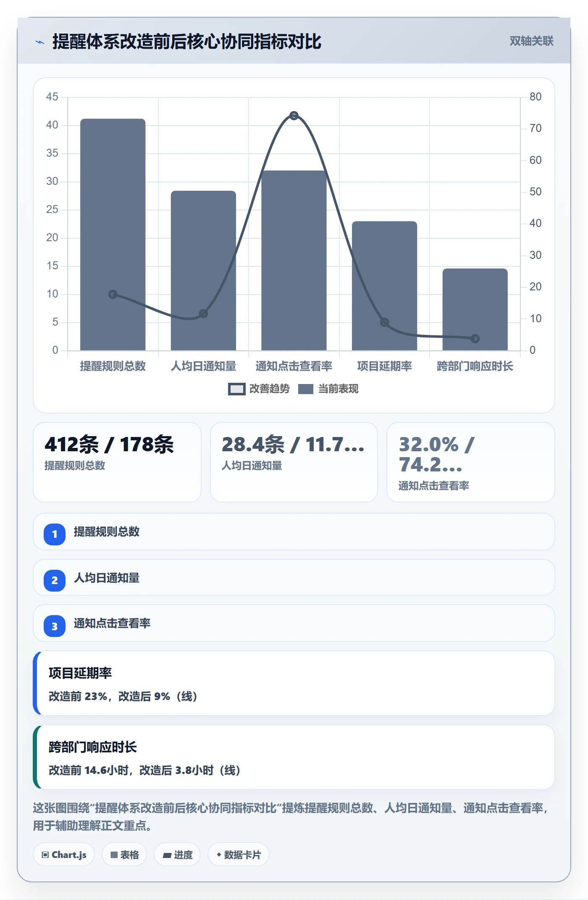The height and width of the screenshot is (900, 588).
Task: Click the line point on the 跨部门响应时长 bar
Action: click(475, 339)
